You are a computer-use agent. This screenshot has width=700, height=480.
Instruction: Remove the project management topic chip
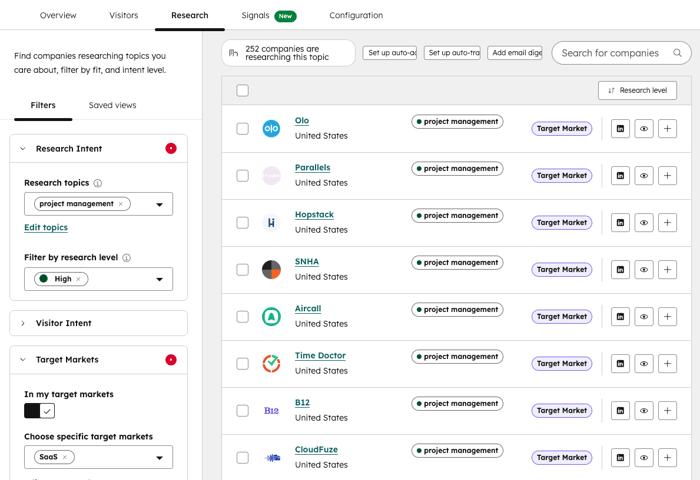point(121,204)
